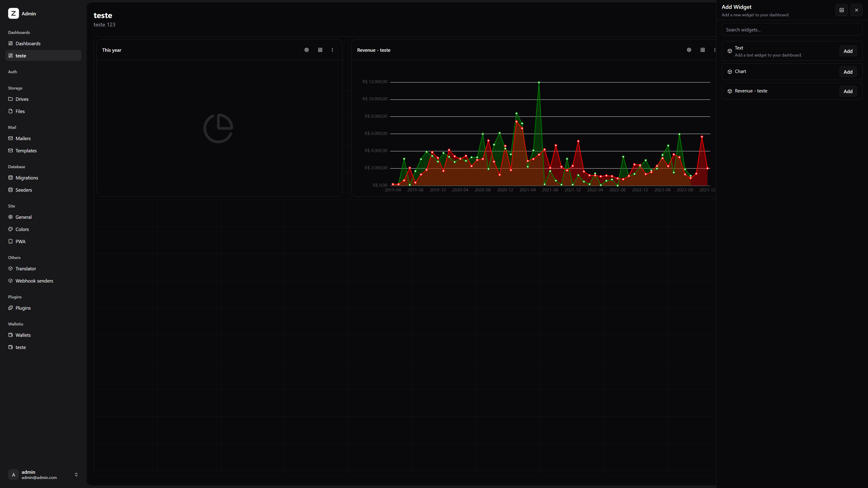Click the Colors palette icon
The image size is (868, 488).
click(10, 229)
